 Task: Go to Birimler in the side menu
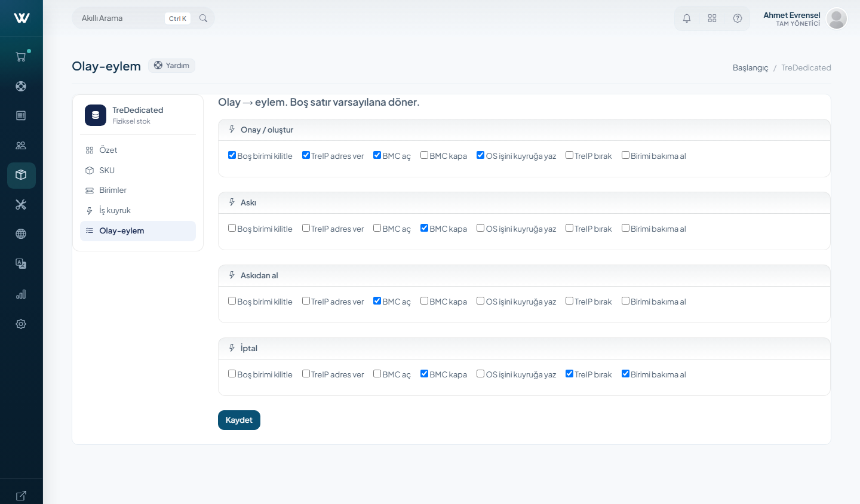[x=138, y=190]
